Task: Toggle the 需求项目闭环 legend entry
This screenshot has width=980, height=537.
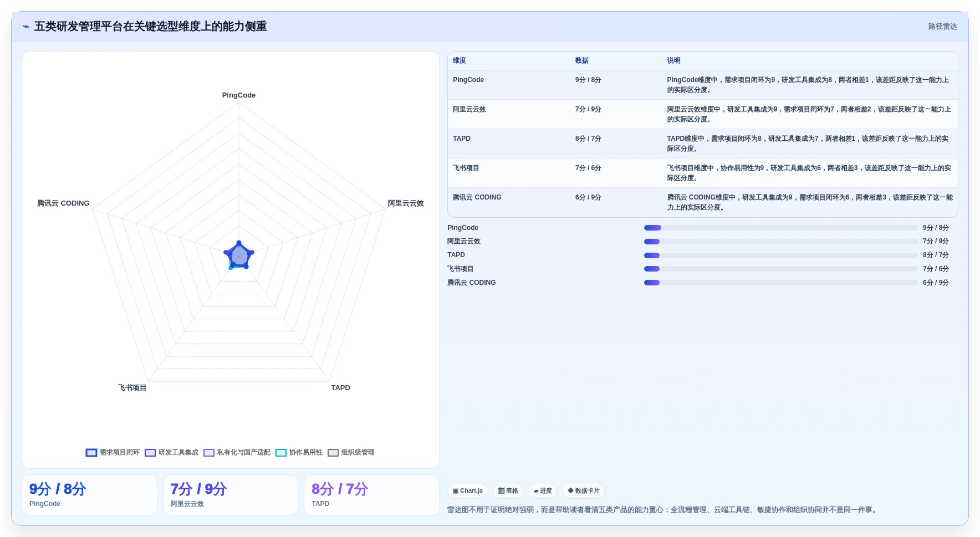Action: click(113, 452)
